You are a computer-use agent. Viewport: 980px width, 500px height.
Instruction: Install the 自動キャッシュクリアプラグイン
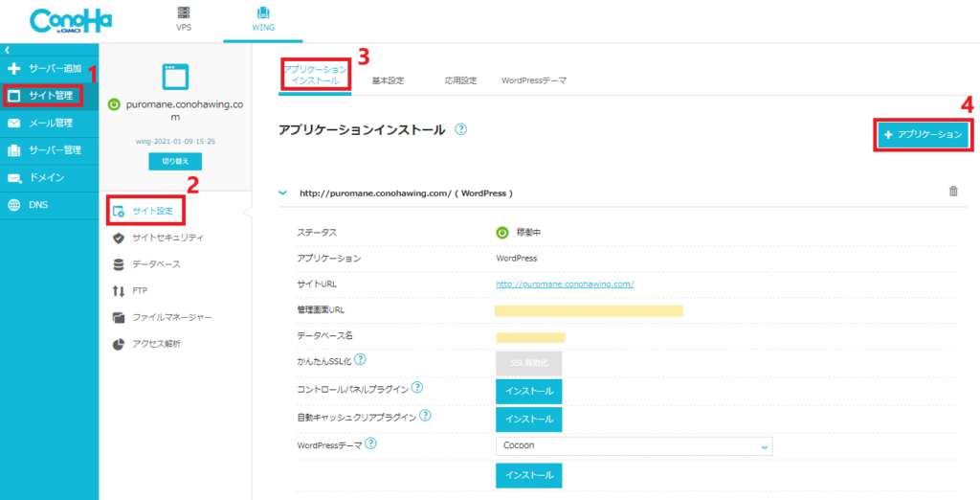(528, 420)
